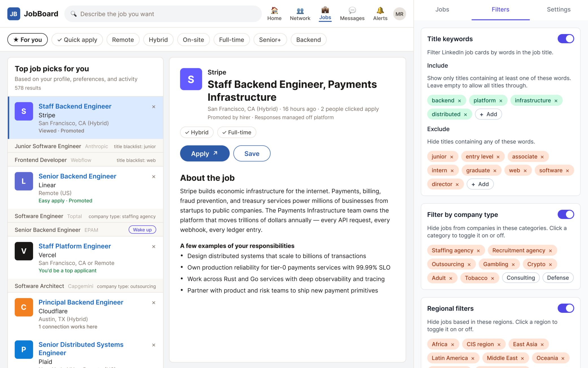Open the Alerts bell icon

point(380,14)
